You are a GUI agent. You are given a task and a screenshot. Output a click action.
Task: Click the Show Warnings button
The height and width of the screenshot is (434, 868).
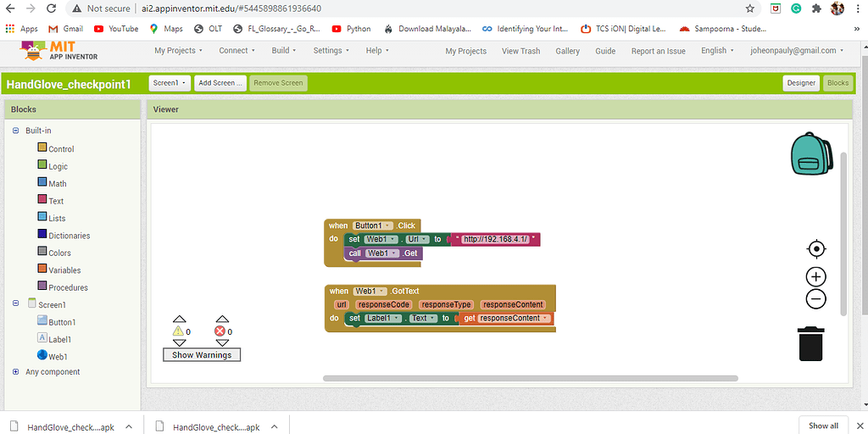202,355
